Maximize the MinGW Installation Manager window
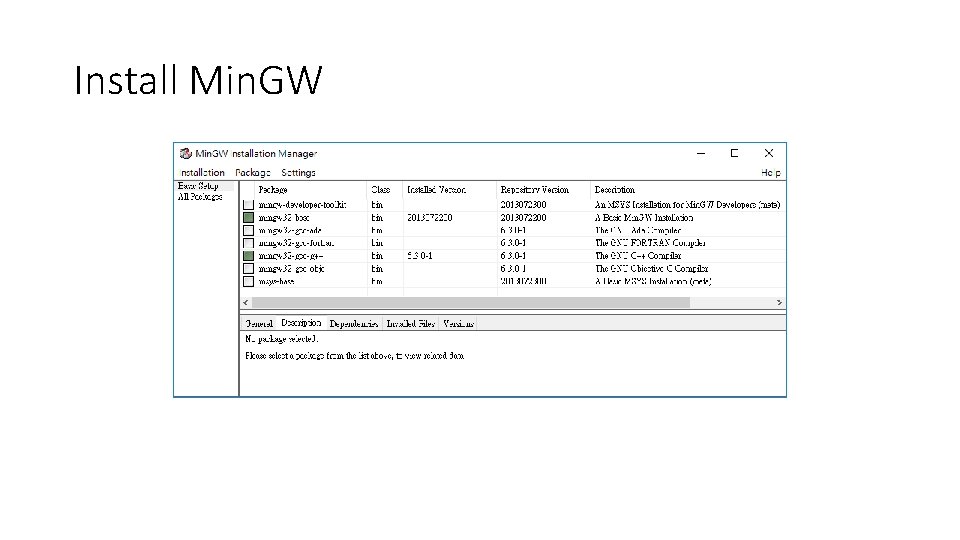Image resolution: width=960 pixels, height=540 pixels. [734, 153]
